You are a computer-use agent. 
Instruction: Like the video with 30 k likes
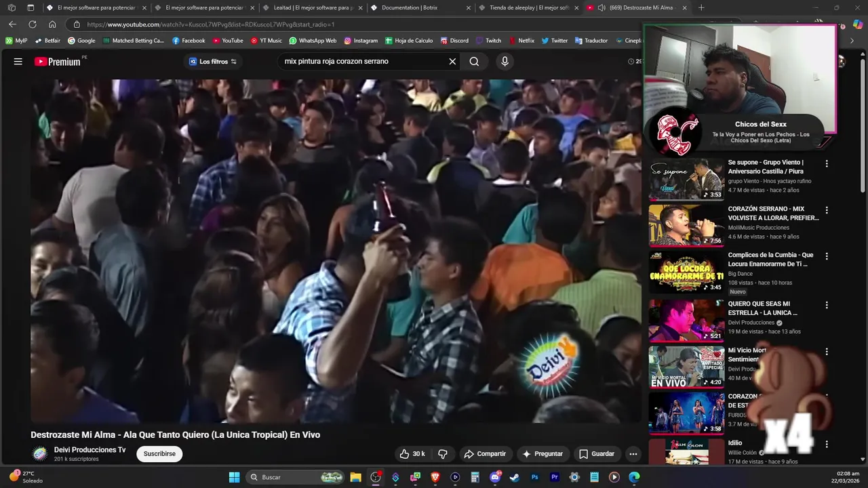pyautogui.click(x=412, y=453)
